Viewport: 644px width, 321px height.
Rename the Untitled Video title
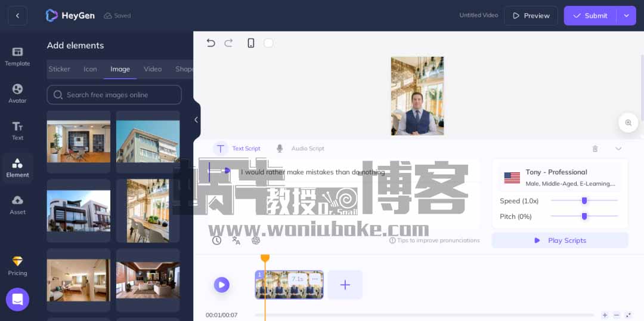pos(478,15)
